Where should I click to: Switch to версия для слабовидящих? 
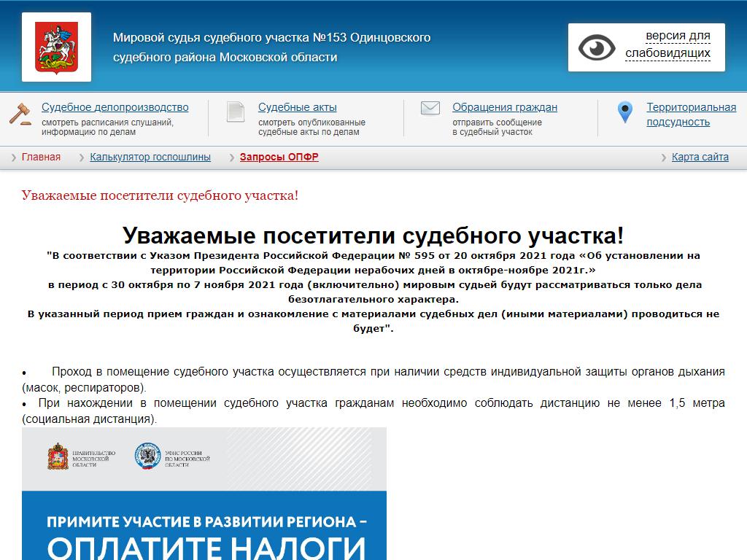click(667, 44)
